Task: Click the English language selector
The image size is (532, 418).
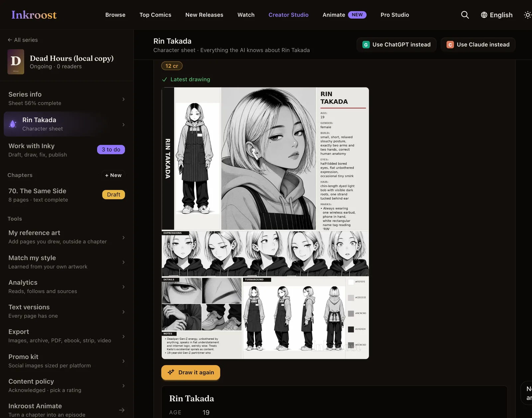Action: (x=497, y=15)
